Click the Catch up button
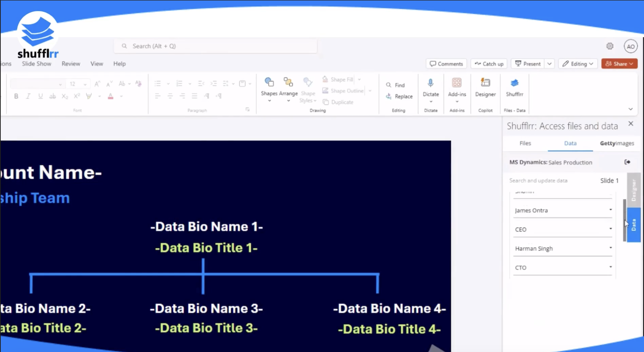Viewport: 644px width, 352px height. [x=489, y=64]
